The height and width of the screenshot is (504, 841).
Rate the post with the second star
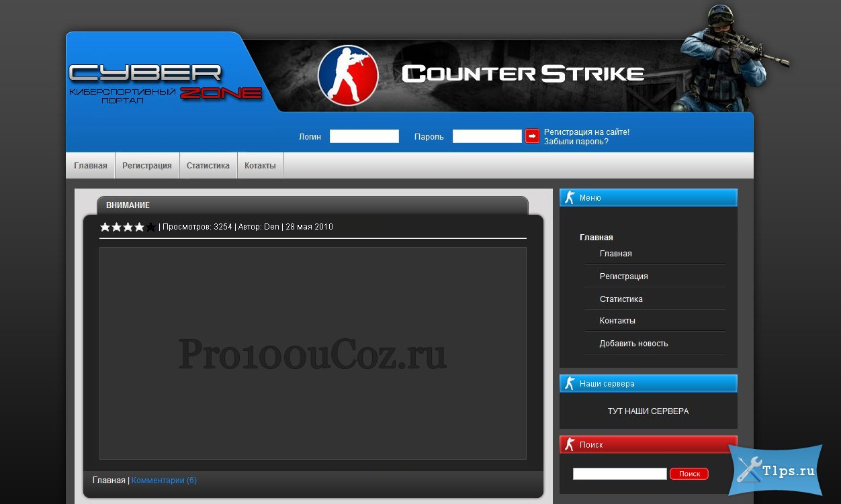tap(117, 227)
